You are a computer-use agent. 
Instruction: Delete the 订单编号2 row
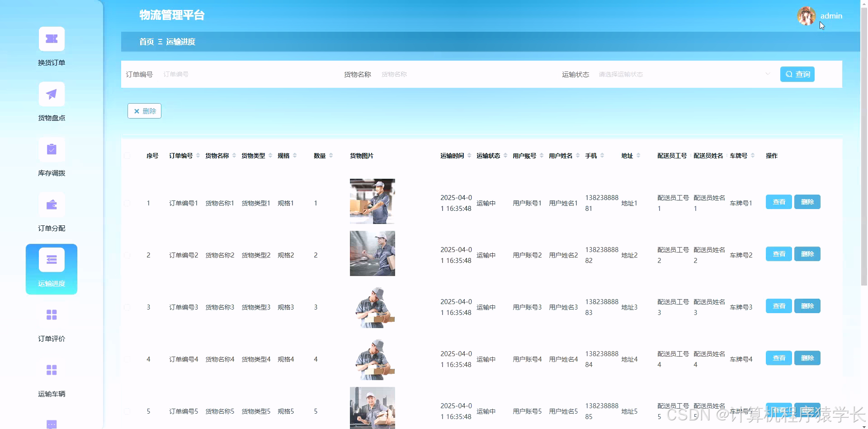(807, 254)
